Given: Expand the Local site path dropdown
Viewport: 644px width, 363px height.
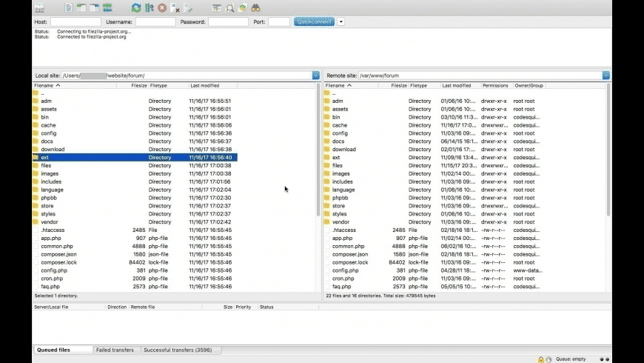Looking at the screenshot, I should coord(316,76).
